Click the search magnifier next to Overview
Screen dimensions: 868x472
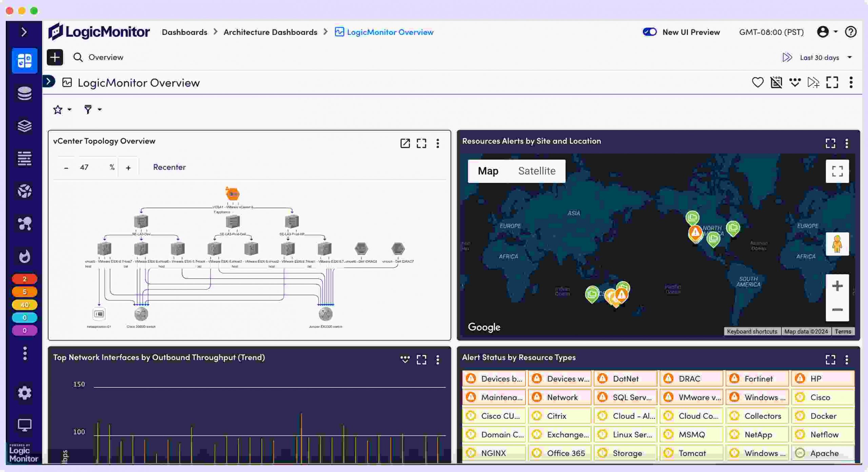[78, 57]
